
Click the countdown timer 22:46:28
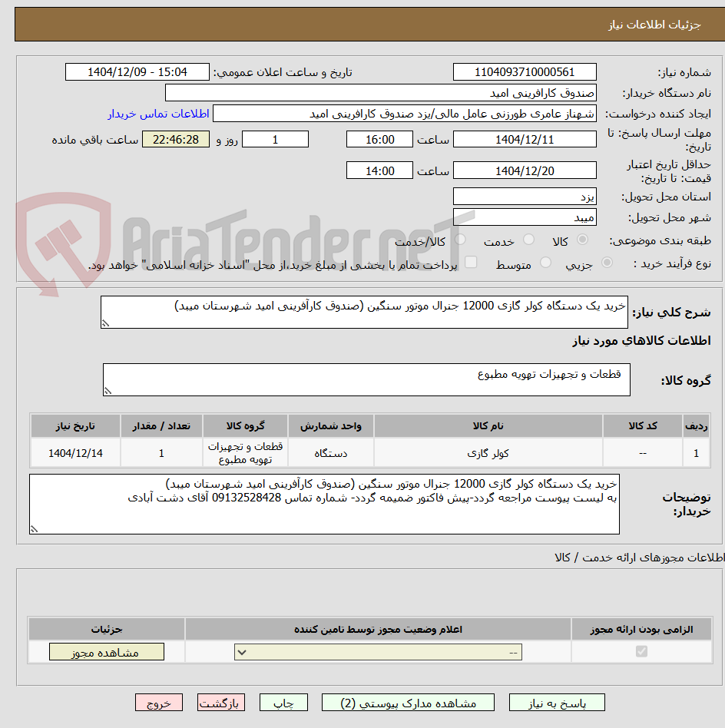(176, 139)
